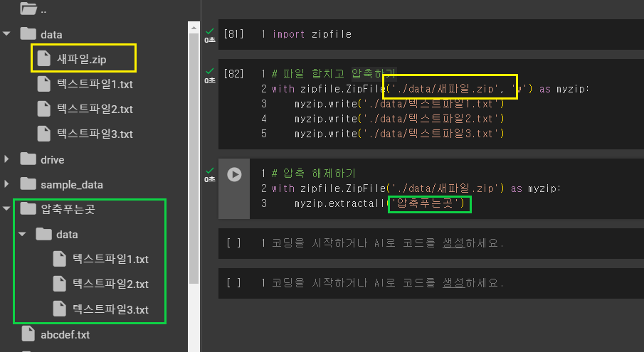Click the drive folder icon

(28, 159)
